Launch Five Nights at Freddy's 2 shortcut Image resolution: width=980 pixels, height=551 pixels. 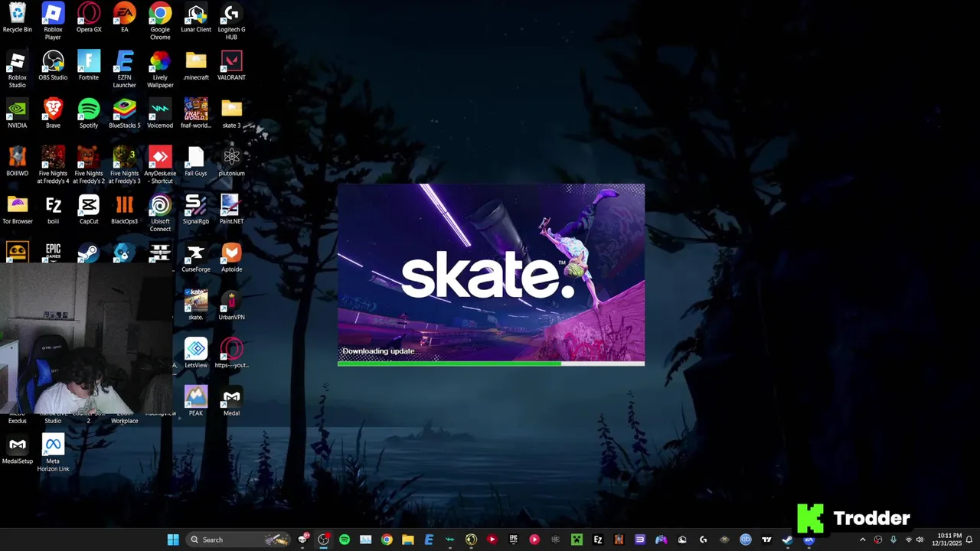point(89,165)
